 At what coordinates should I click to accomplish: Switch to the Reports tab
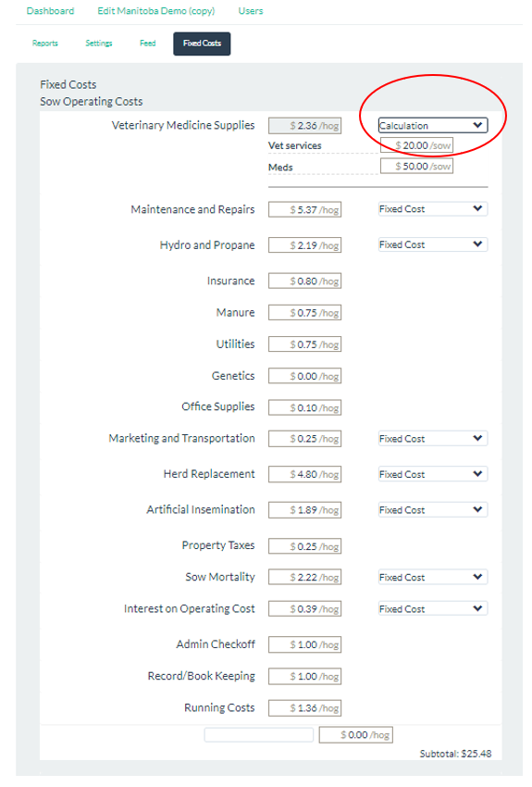pyautogui.click(x=45, y=44)
